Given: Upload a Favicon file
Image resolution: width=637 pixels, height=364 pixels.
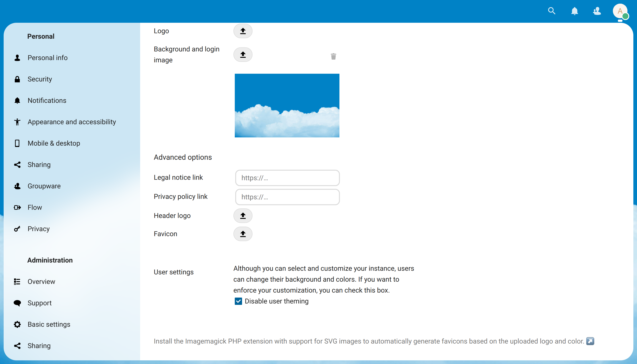Looking at the screenshot, I should [x=243, y=234].
